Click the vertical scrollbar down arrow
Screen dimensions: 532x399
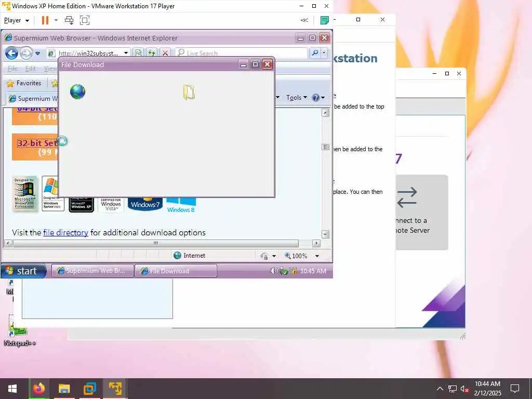325,234
